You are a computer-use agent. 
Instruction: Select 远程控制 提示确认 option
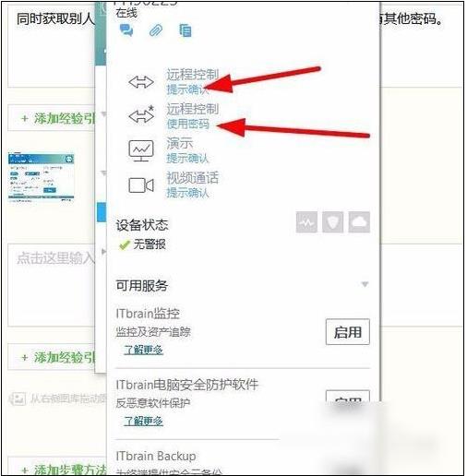tap(193, 81)
